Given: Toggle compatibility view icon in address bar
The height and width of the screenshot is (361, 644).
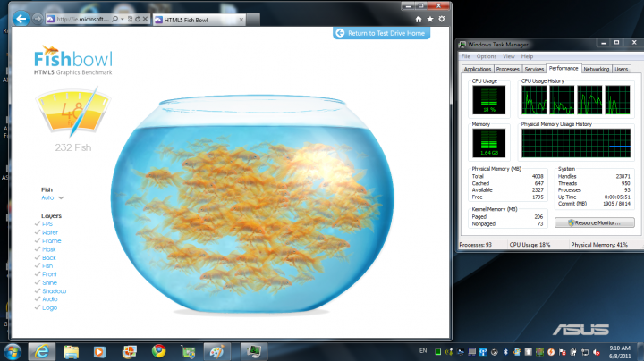Looking at the screenshot, I should click(x=131, y=19).
